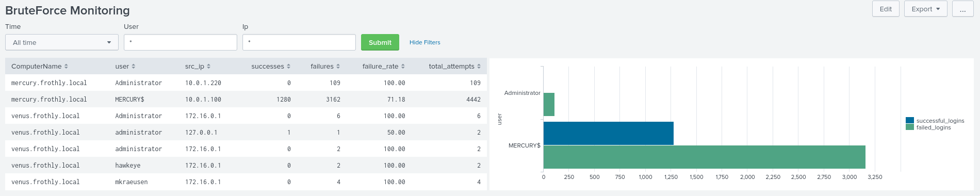Click the hawkeye user cell
980x196 pixels.
[128, 165]
